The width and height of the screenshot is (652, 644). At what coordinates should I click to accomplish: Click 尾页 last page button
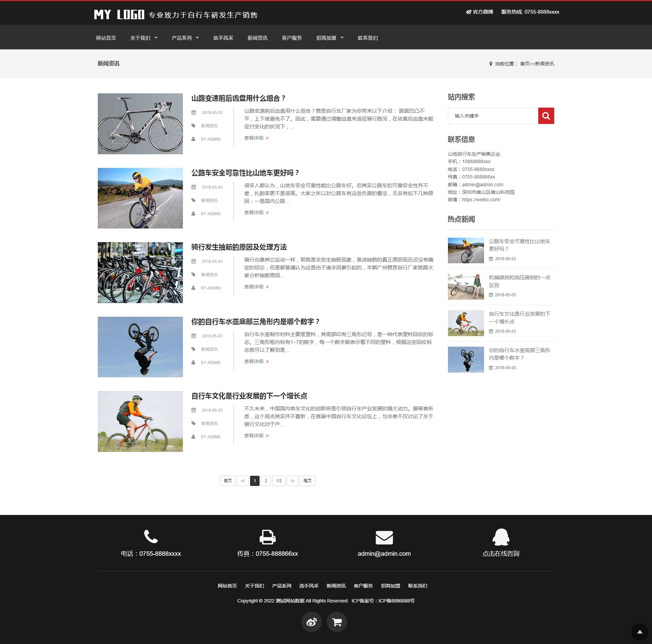[x=307, y=481]
